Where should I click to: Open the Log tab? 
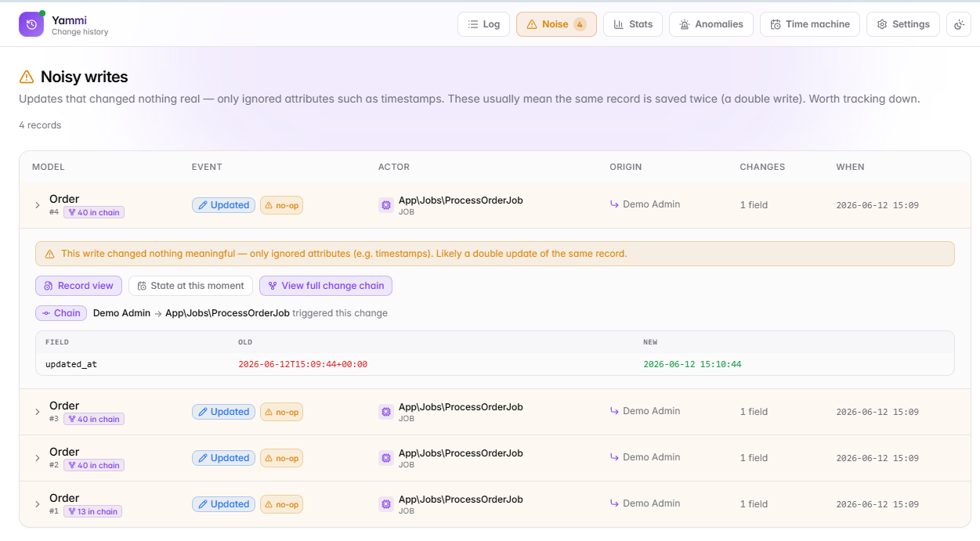(x=483, y=24)
